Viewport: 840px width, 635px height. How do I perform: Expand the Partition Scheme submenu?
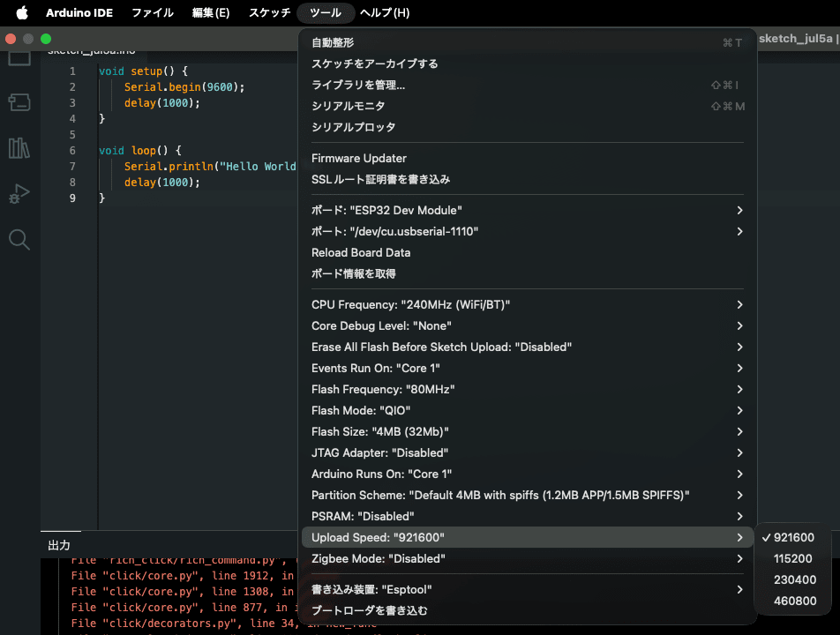[x=528, y=495]
